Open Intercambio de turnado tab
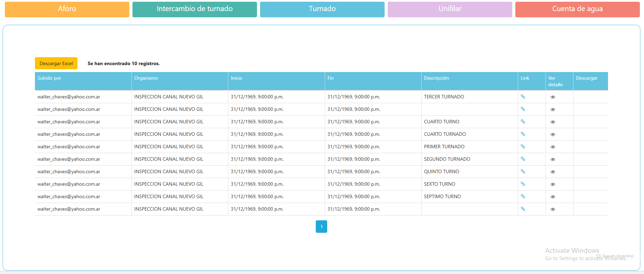 click(194, 9)
